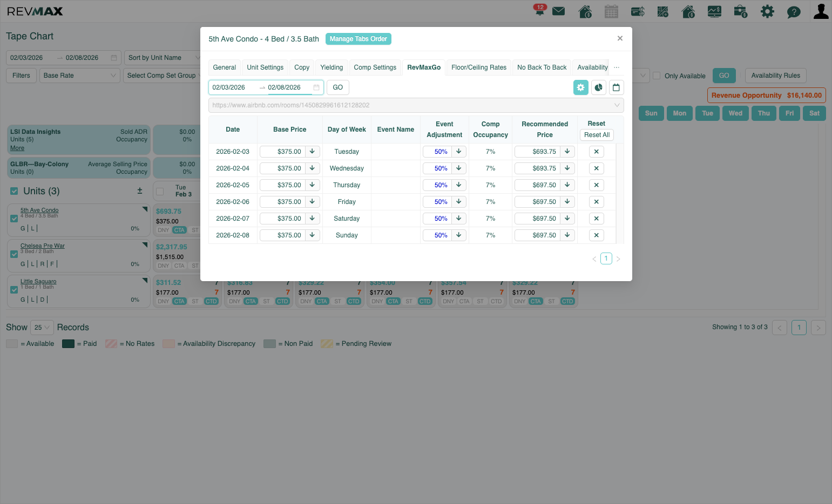The image size is (832, 504).
Task: Switch to the Yielding tab
Action: coord(332,67)
